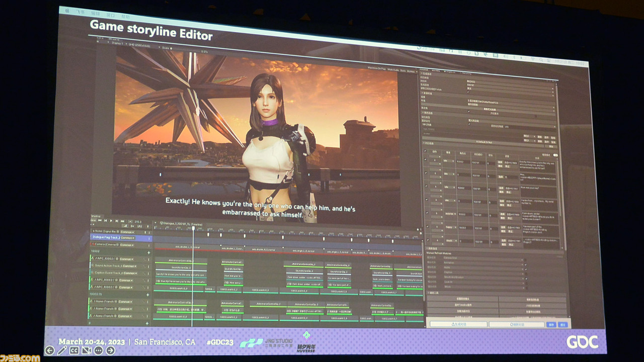644x362 pixels.
Task: Open Common dropdown on Caption Event Track_6
Action: coord(130,273)
